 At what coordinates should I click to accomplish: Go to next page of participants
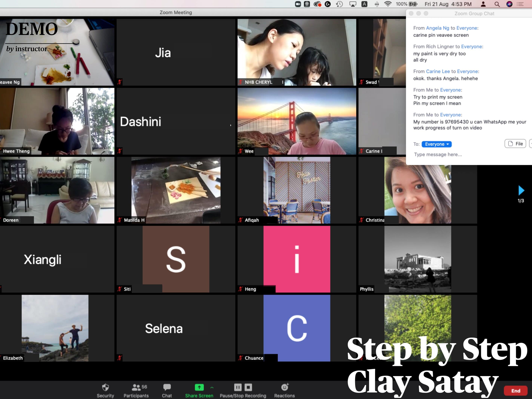coord(521,191)
